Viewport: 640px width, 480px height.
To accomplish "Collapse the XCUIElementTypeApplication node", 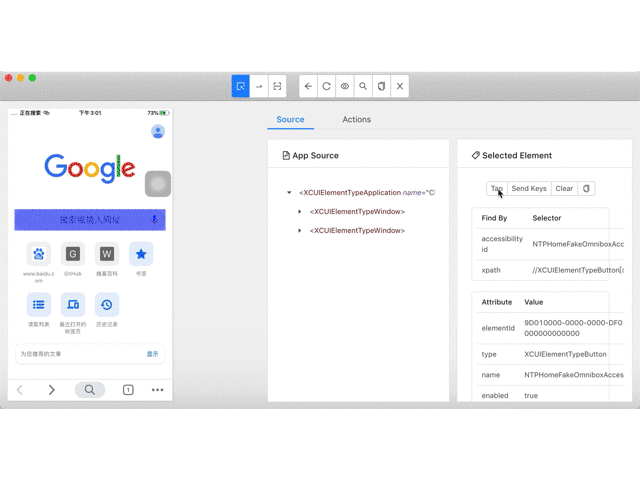I will 289,193.
